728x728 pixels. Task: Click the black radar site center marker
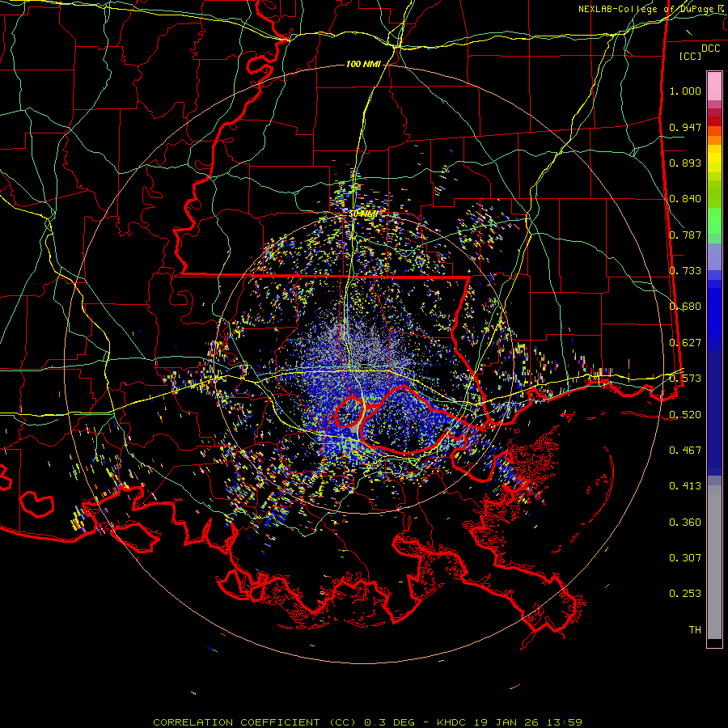pyautogui.click(x=365, y=363)
